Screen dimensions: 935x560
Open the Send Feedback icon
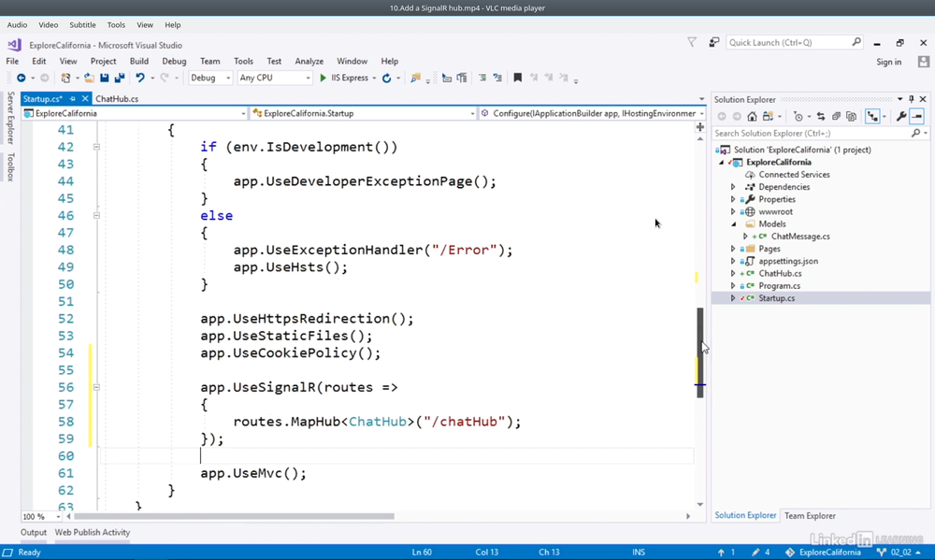(713, 42)
